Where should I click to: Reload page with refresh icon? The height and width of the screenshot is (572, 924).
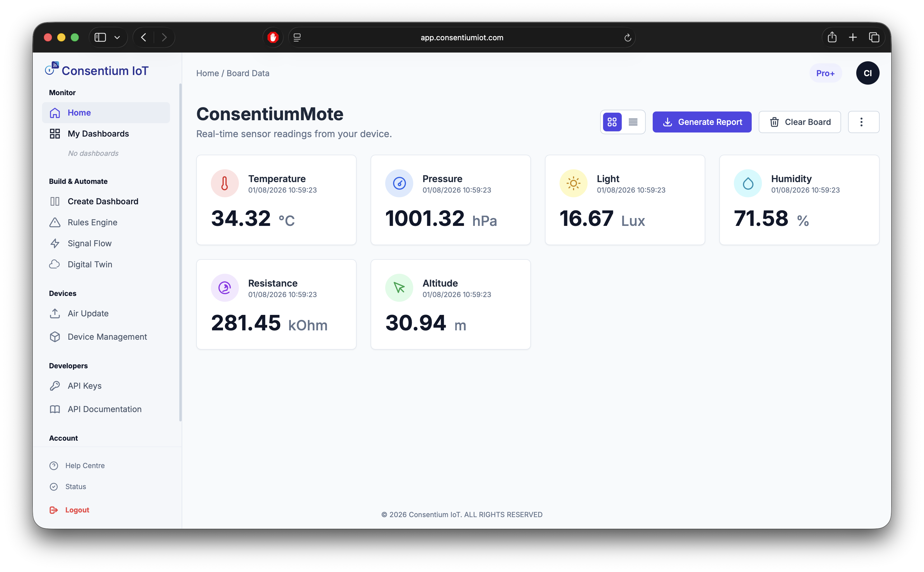[627, 37]
